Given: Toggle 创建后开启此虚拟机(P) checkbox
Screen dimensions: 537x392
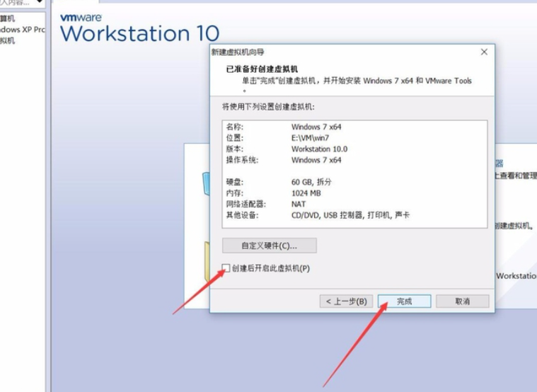Looking at the screenshot, I should coord(226,268).
